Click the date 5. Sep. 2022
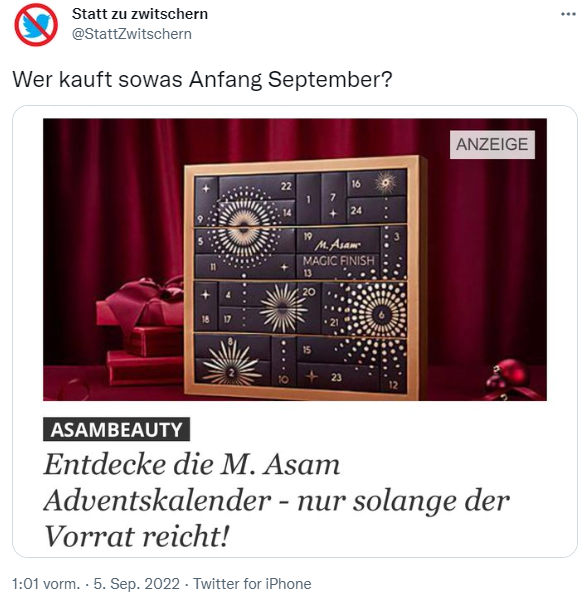587x601 pixels. click(x=136, y=584)
